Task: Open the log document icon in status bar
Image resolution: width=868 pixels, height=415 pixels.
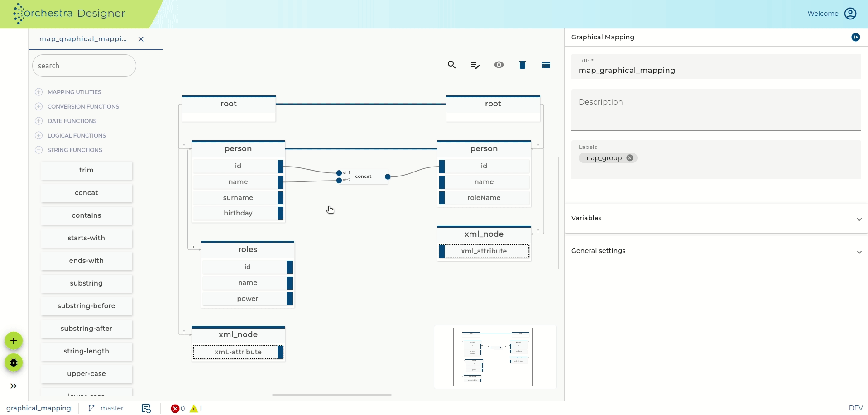Action: coord(146,408)
